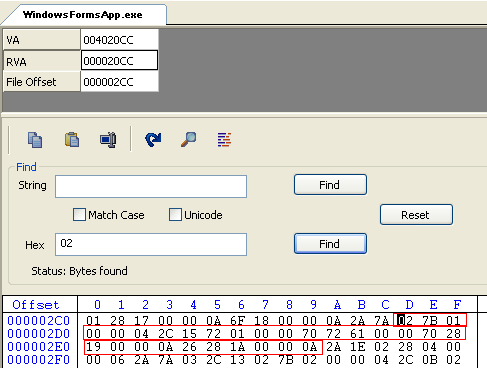Click the paste icon with clipboard
Screen dimensions: 487x368
point(72,139)
